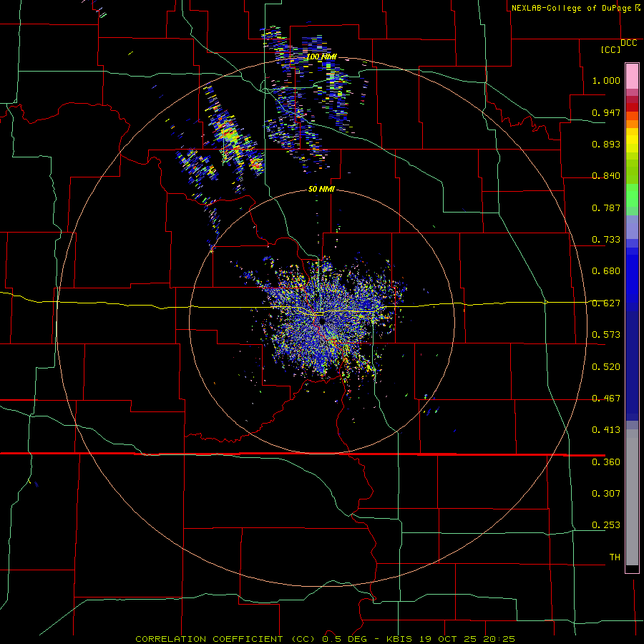Select the DCC product label
644x644 pixels.
click(628, 43)
